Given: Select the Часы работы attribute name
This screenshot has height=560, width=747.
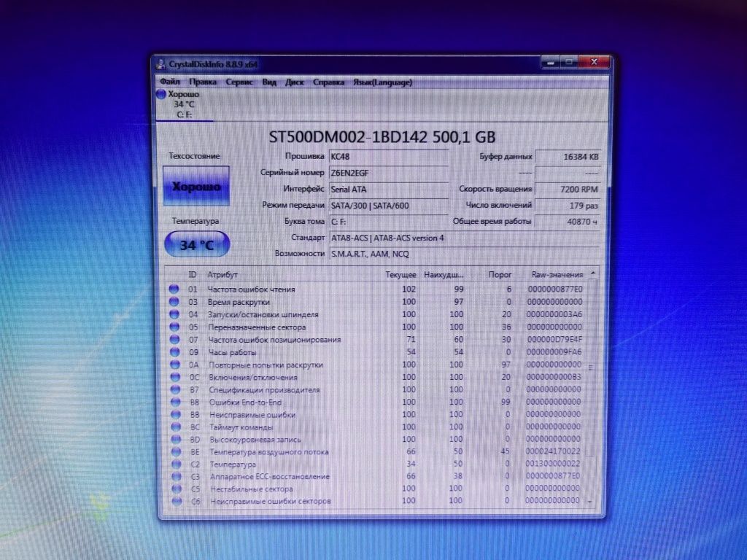Looking at the screenshot, I should [x=233, y=352].
